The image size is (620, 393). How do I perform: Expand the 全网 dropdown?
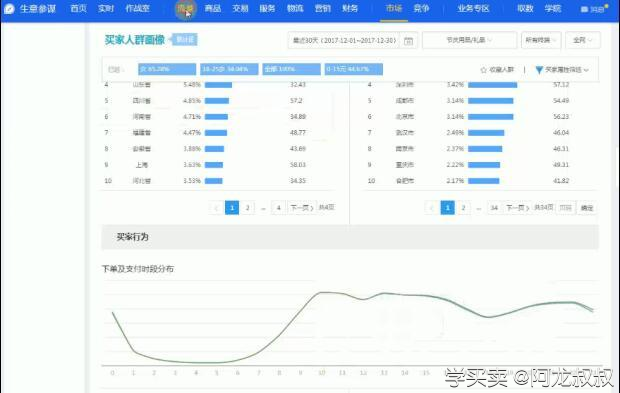[583, 40]
